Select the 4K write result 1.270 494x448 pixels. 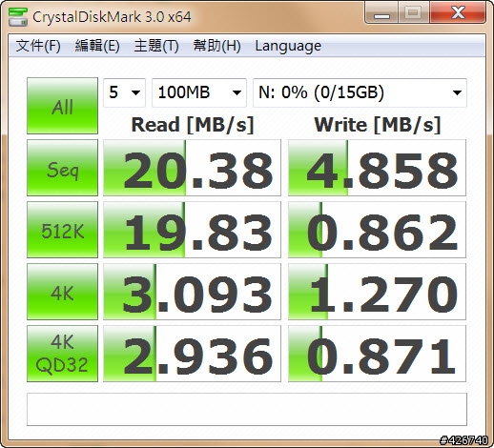pyautogui.click(x=377, y=292)
